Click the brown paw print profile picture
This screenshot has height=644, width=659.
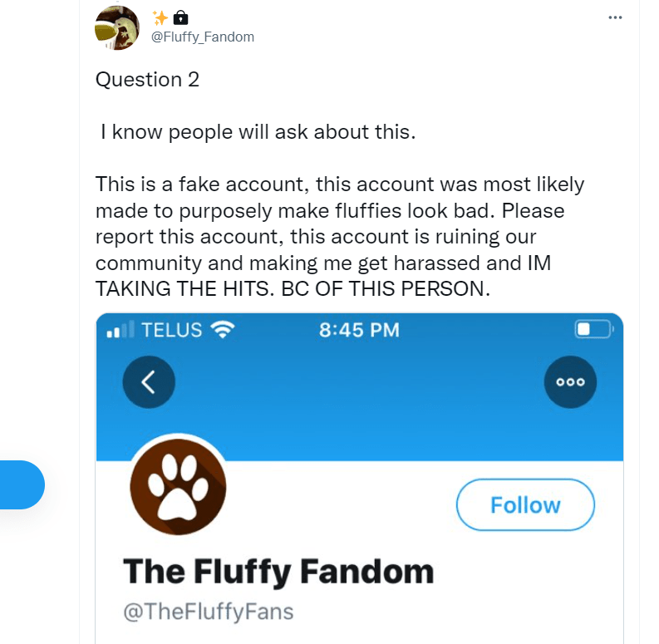pyautogui.click(x=178, y=486)
